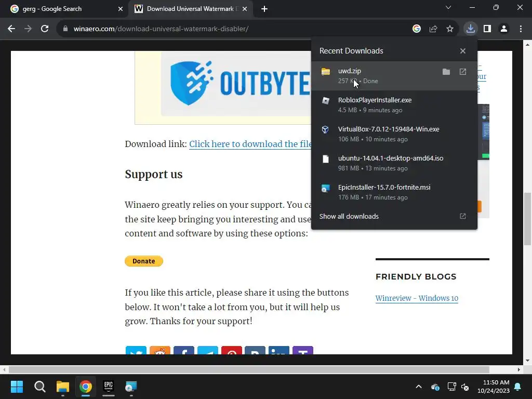Share the article on Reddit
Viewport: 532px width, 399px height.
(x=160, y=351)
